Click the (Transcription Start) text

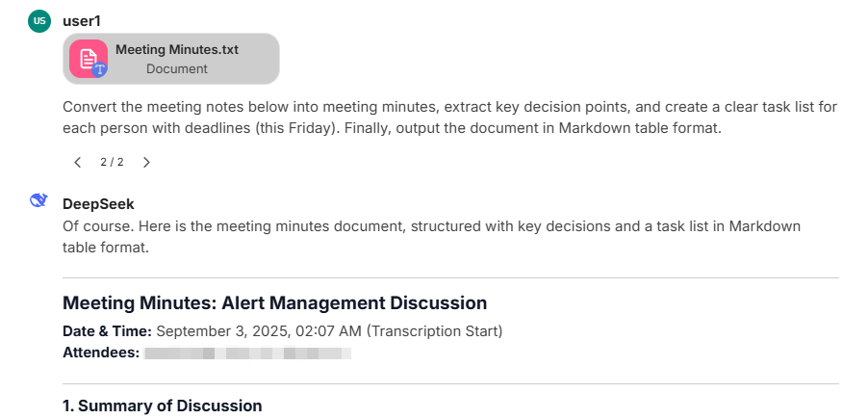click(x=434, y=331)
